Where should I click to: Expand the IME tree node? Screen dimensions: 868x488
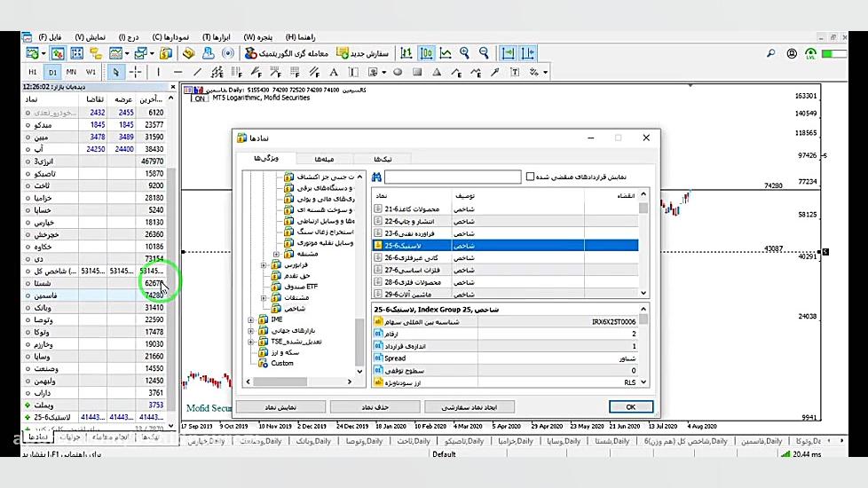(x=251, y=319)
